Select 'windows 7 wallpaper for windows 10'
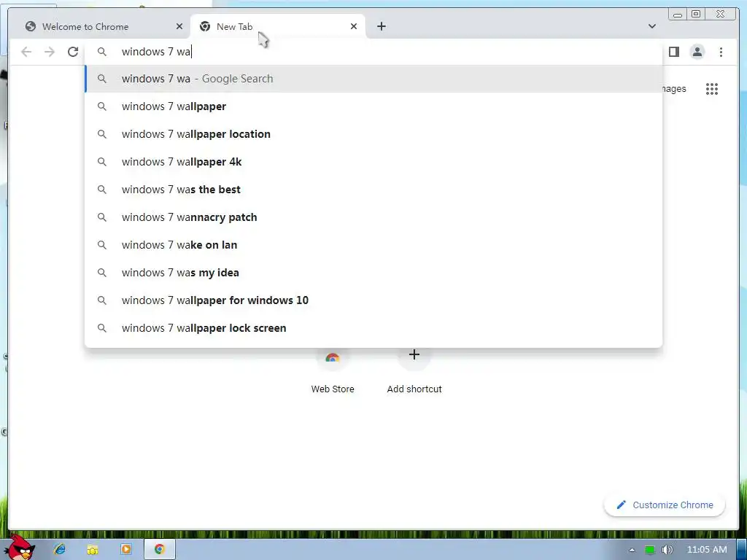Image resolution: width=747 pixels, height=560 pixels. tap(373, 300)
